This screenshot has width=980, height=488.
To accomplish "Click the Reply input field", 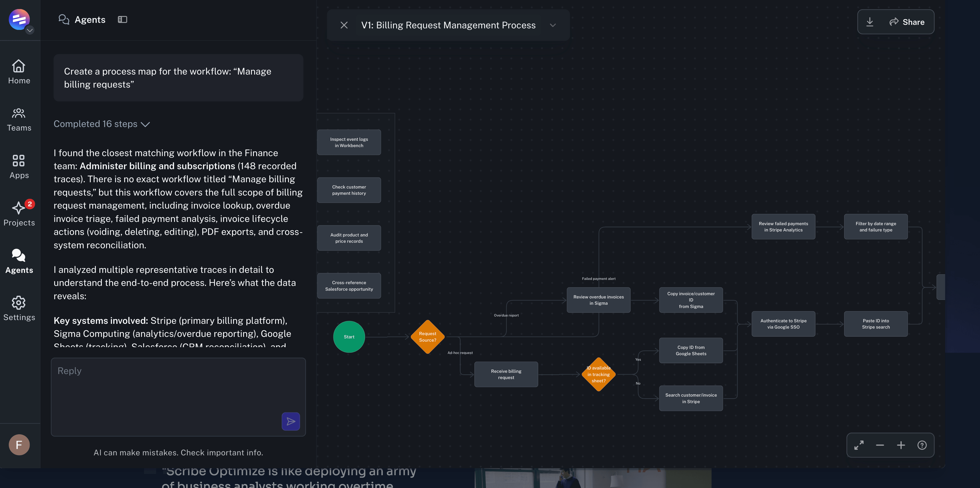I will coord(178,397).
